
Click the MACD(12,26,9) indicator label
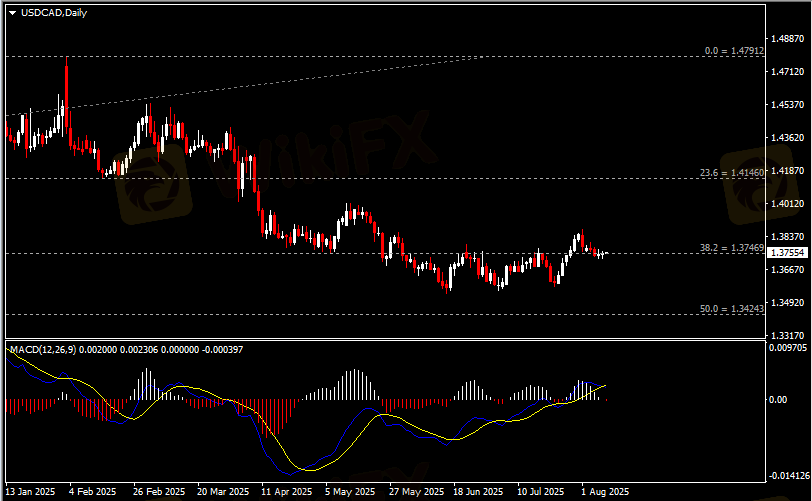43,350
